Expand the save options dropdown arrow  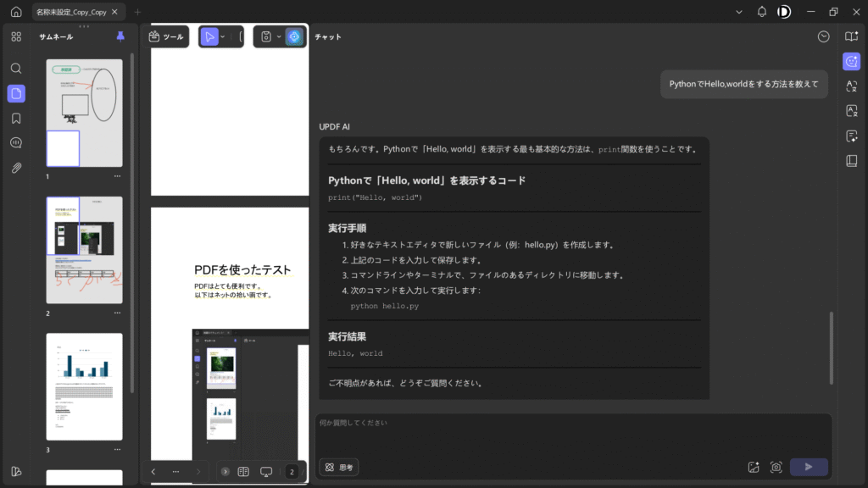point(279,36)
